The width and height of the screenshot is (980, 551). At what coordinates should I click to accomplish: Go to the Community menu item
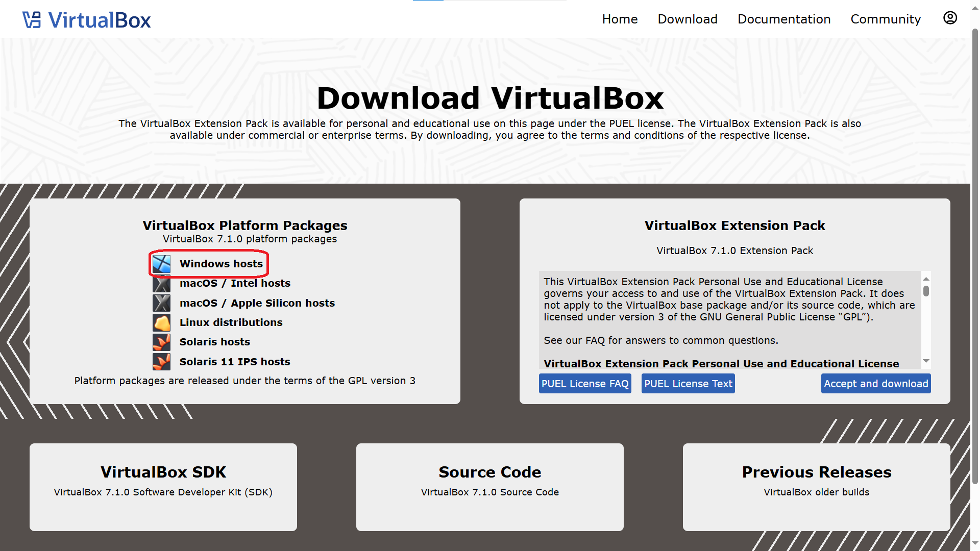point(886,19)
